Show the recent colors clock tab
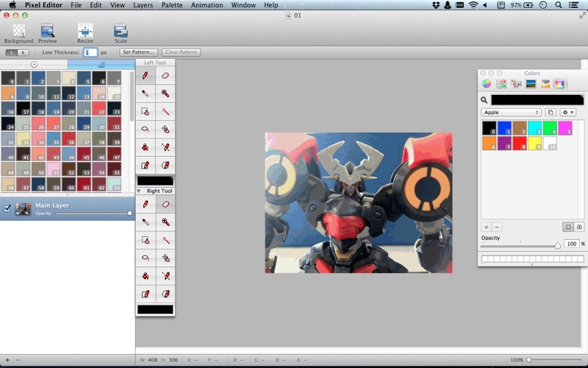Viewport: 588px width, 368px height. [34, 65]
